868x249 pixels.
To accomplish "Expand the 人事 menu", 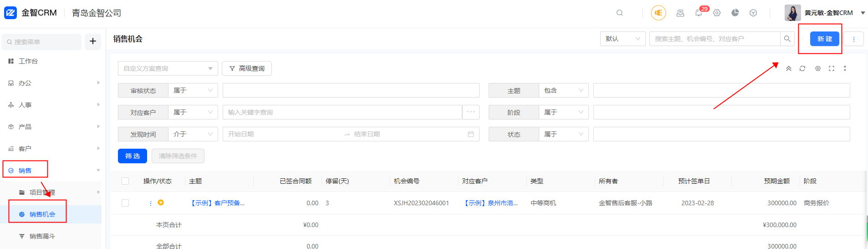I will (51, 105).
